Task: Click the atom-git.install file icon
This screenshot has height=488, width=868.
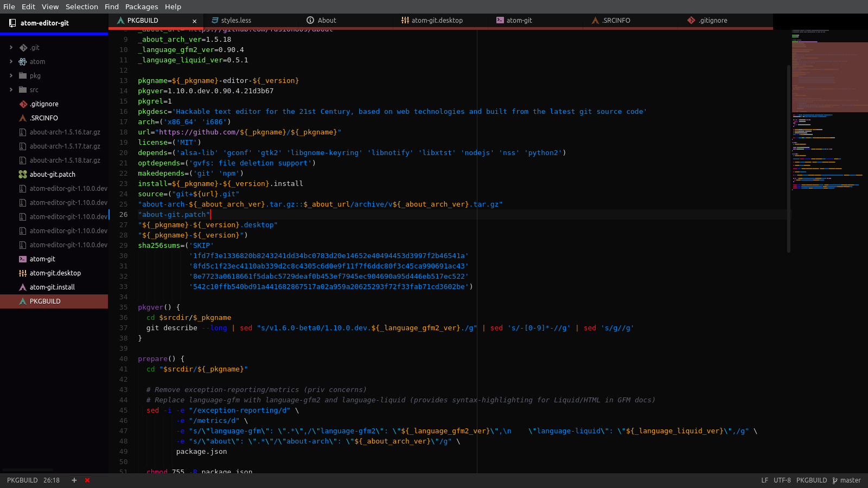Action: coord(23,287)
